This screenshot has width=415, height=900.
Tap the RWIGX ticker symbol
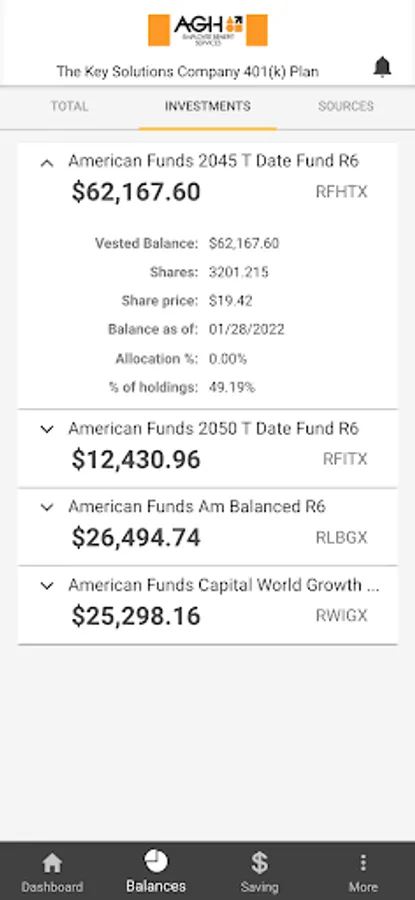342,616
